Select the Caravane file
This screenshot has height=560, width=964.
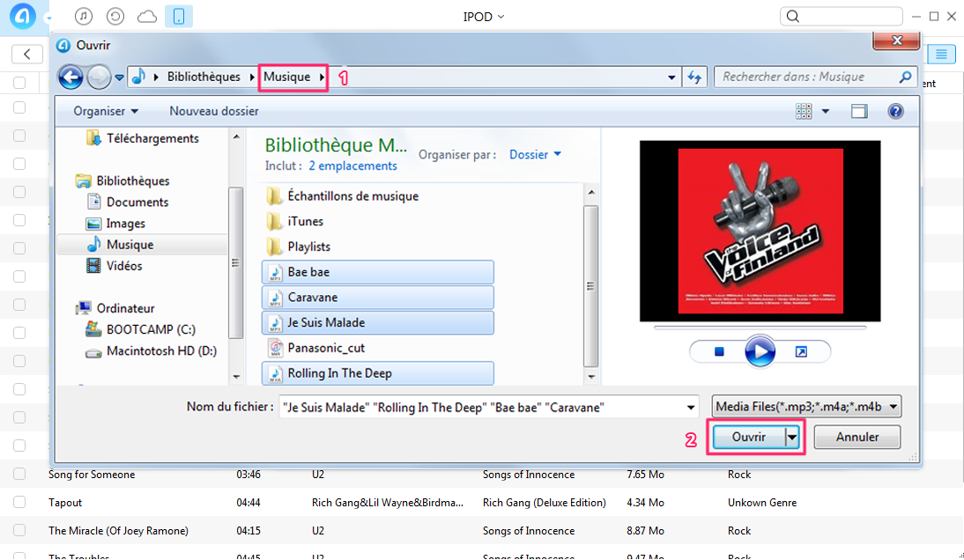pyautogui.click(x=377, y=298)
